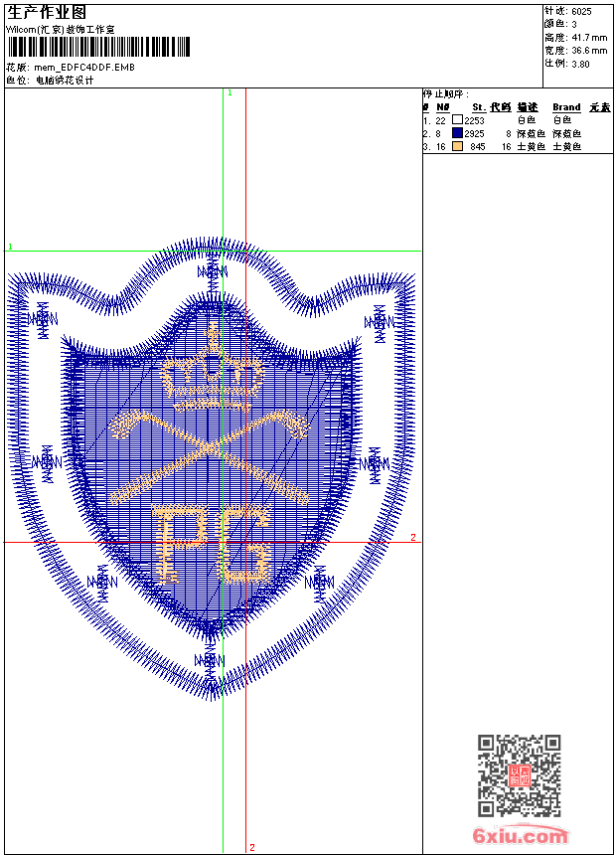Click the stitch count value '6025'
616x855 pixels.
(581, 12)
